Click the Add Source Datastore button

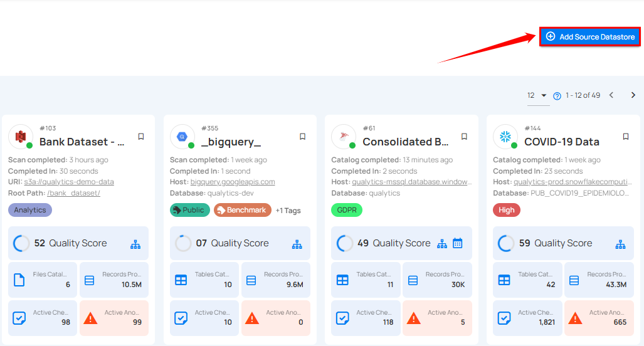pyautogui.click(x=590, y=37)
